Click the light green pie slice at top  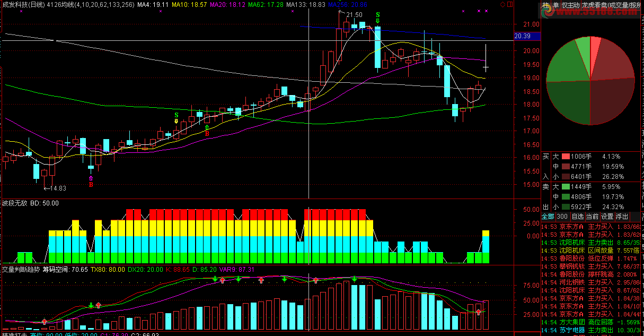[x=584, y=49]
